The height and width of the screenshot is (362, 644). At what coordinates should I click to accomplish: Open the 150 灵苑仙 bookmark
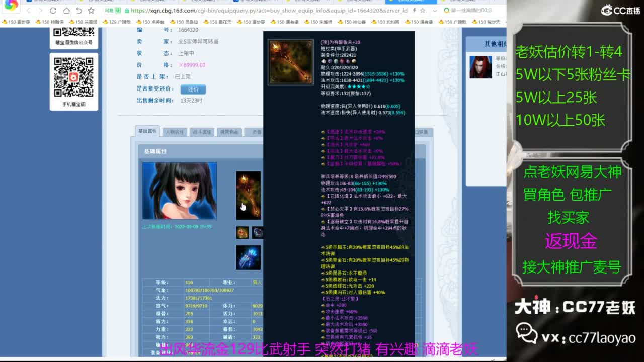point(184,22)
